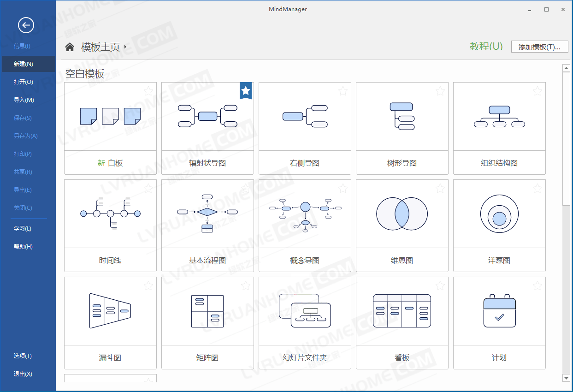The height and width of the screenshot is (392, 573).
Task: Click the 添加模板(T)... button
Action: (x=539, y=47)
